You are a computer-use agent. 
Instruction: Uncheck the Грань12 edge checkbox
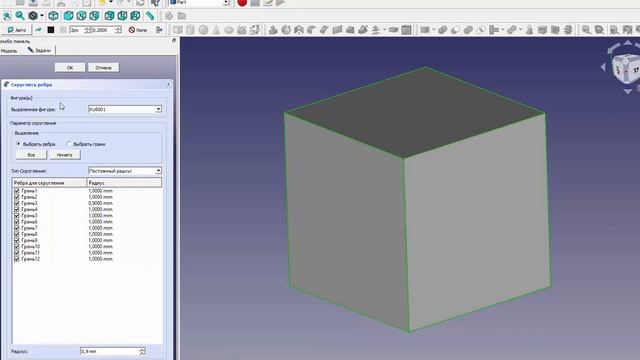17,259
